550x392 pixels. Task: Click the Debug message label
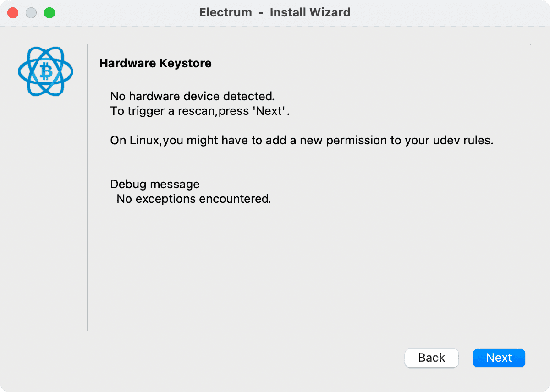pyautogui.click(x=155, y=184)
